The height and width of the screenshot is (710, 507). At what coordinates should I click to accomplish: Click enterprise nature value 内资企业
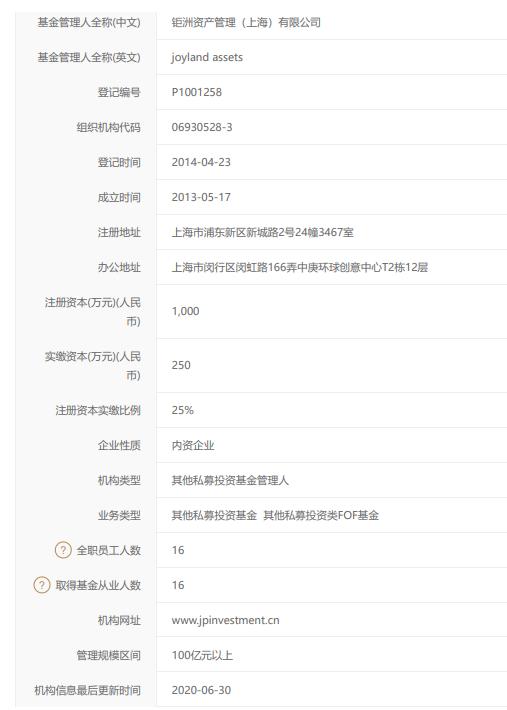pos(193,446)
